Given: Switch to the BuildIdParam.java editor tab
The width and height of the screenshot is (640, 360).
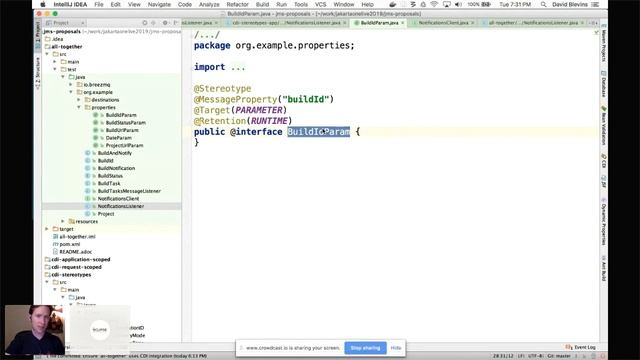Looking at the screenshot, I should [x=379, y=23].
